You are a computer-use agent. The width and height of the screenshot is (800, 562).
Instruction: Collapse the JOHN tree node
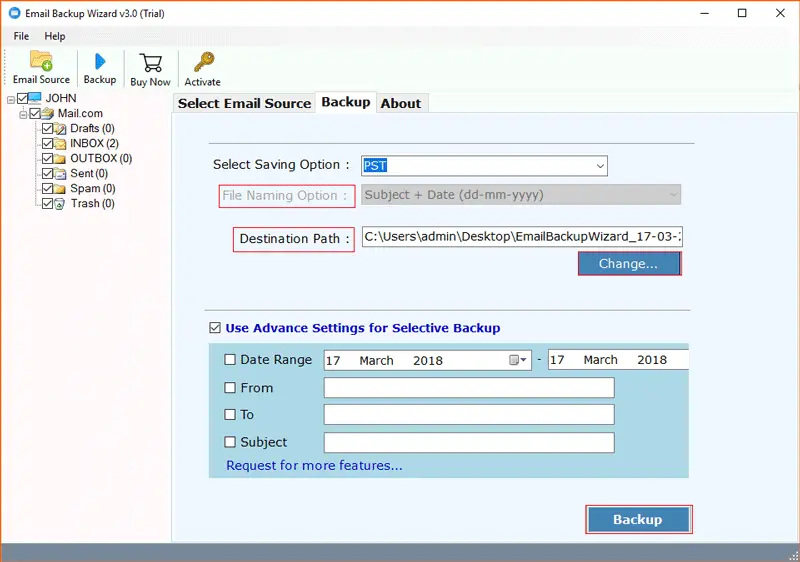point(10,99)
